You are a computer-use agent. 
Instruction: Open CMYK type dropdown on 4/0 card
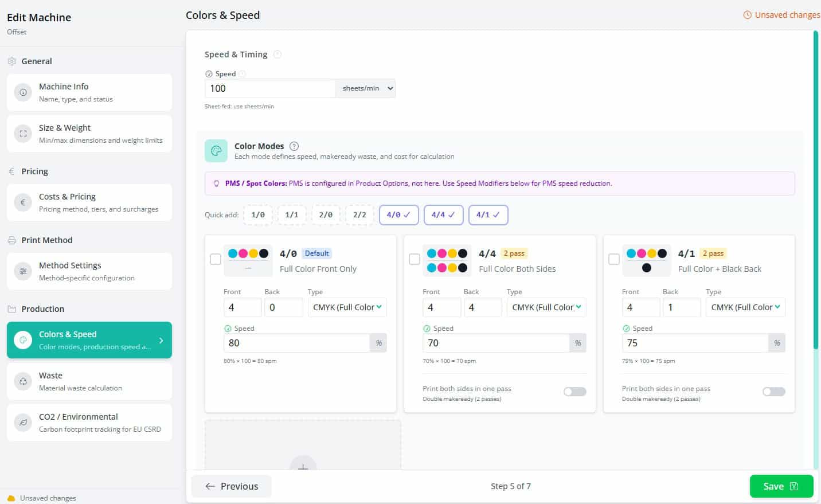tap(347, 307)
